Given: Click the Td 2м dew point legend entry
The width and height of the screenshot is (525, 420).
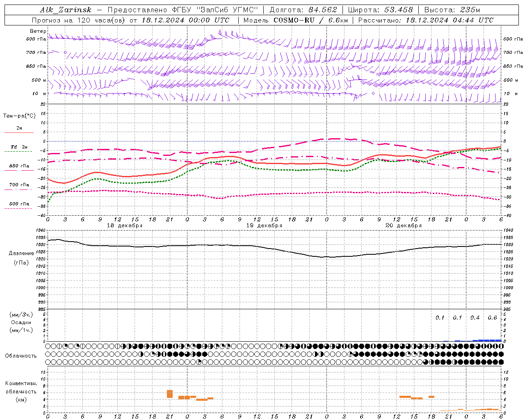Looking at the screenshot, I should click(x=19, y=147).
